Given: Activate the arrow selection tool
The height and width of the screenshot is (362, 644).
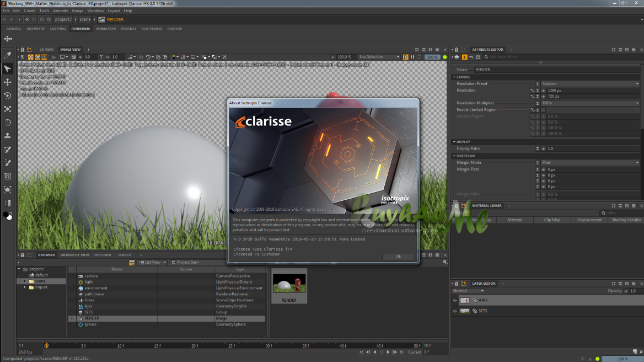Looking at the screenshot, I should 7,68.
